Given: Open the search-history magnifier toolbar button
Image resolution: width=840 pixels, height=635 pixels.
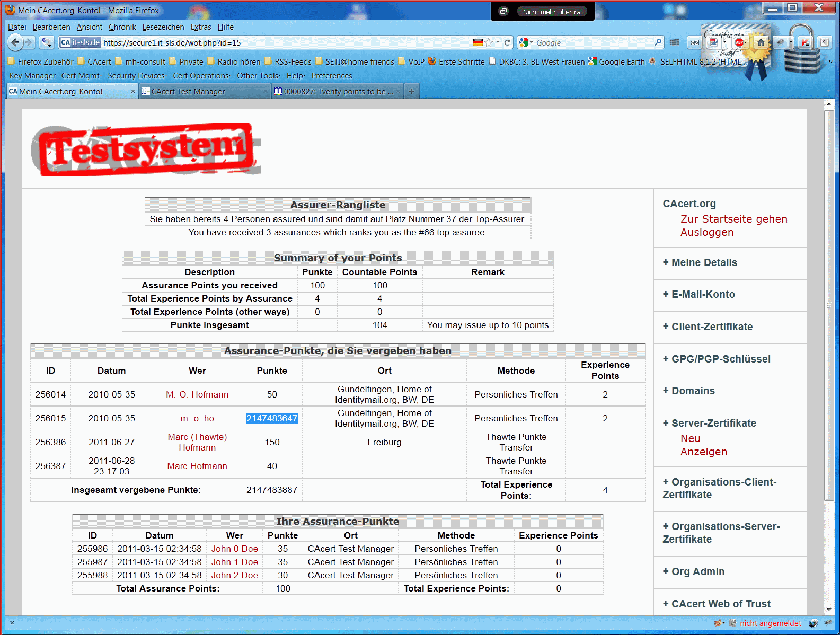Looking at the screenshot, I should coord(47,42).
